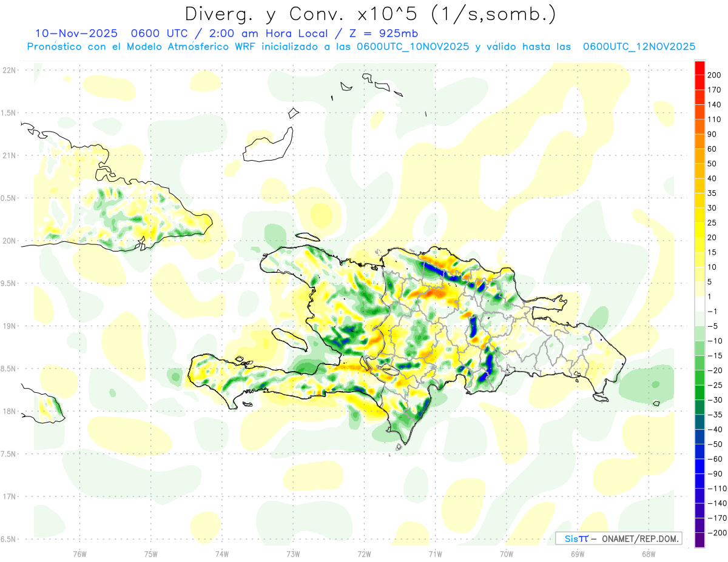Click the '6.5N' latitude label

coord(9,539)
